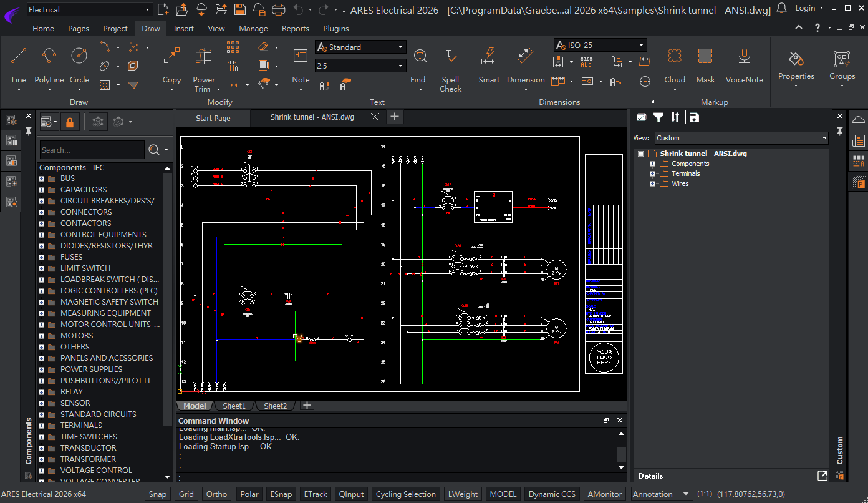
Task: Expand the MOTORS folder in Components list
Action: point(42,335)
